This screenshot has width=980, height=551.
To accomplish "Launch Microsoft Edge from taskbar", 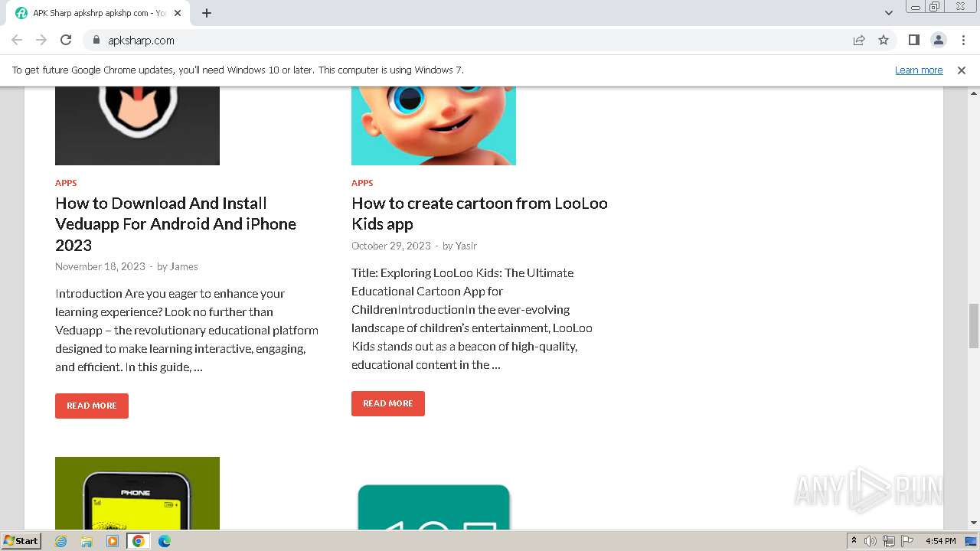I will [165, 541].
